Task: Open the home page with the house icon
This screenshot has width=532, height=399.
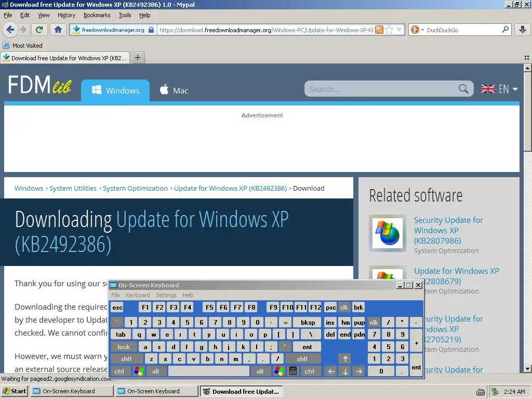Action: 58,30
